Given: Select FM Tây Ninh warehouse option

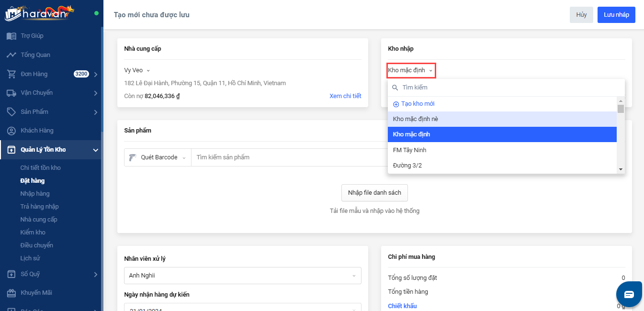Looking at the screenshot, I should coord(409,150).
